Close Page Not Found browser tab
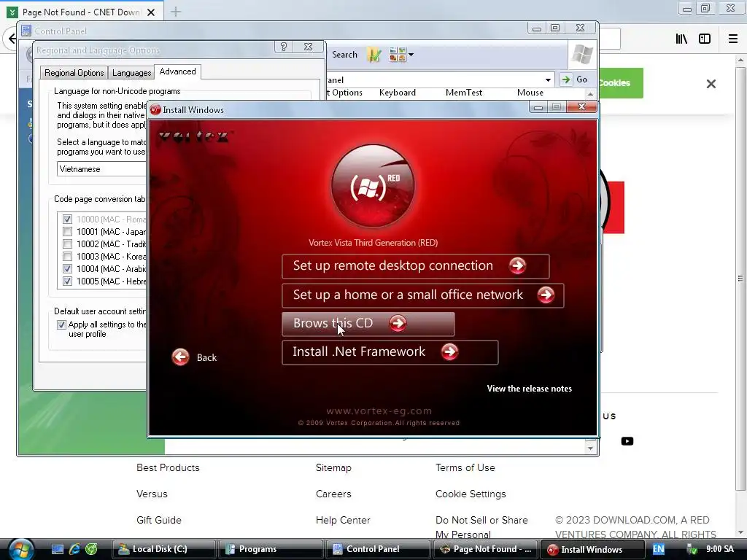 click(150, 12)
